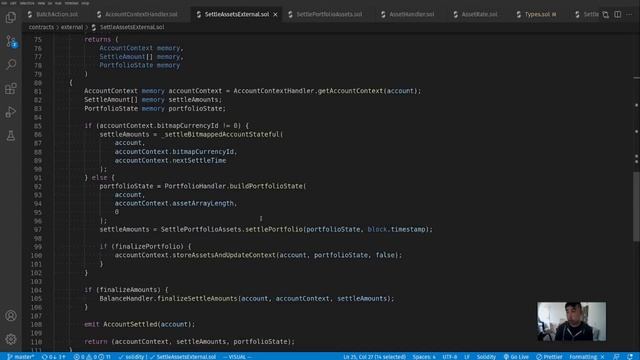Viewport: 640px width, 360px height.
Task: Open the Testing flask view
Action: [x=11, y=136]
